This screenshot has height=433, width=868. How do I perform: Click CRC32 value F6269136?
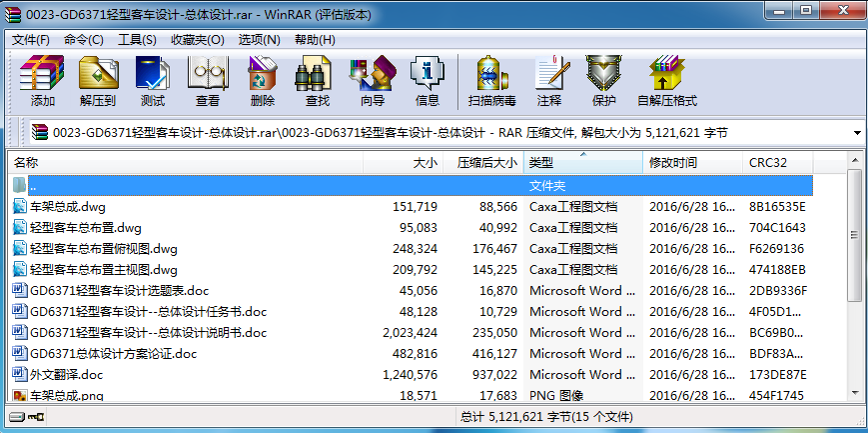tap(777, 249)
